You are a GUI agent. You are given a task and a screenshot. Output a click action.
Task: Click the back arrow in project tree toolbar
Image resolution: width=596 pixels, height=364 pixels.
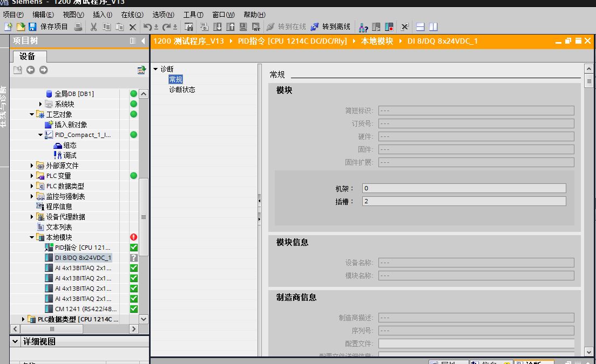pyautogui.click(x=30, y=70)
